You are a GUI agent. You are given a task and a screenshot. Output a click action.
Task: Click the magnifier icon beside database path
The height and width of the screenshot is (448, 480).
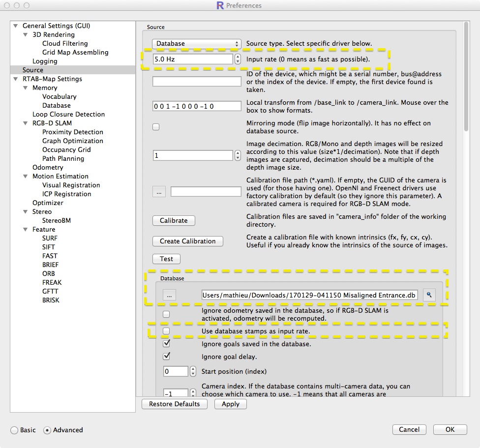429,295
